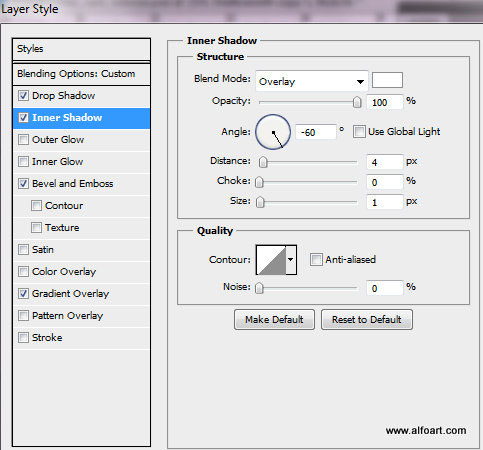Open the contour curve thumbnail
Screen dimensions: 483x450
pos(271,260)
